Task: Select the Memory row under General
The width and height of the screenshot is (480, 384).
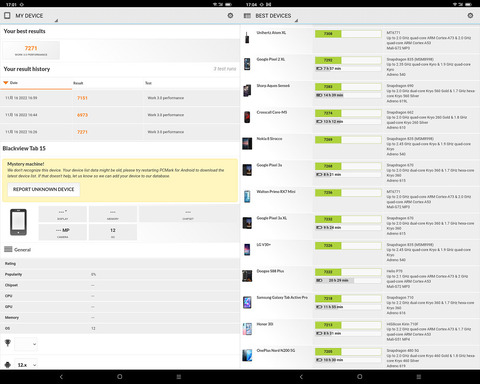Action: (120, 317)
